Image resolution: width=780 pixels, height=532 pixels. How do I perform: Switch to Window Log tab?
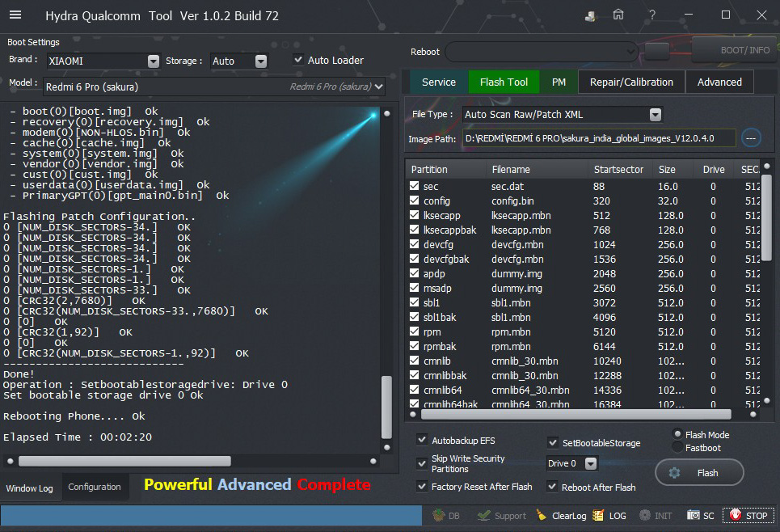[x=29, y=488]
